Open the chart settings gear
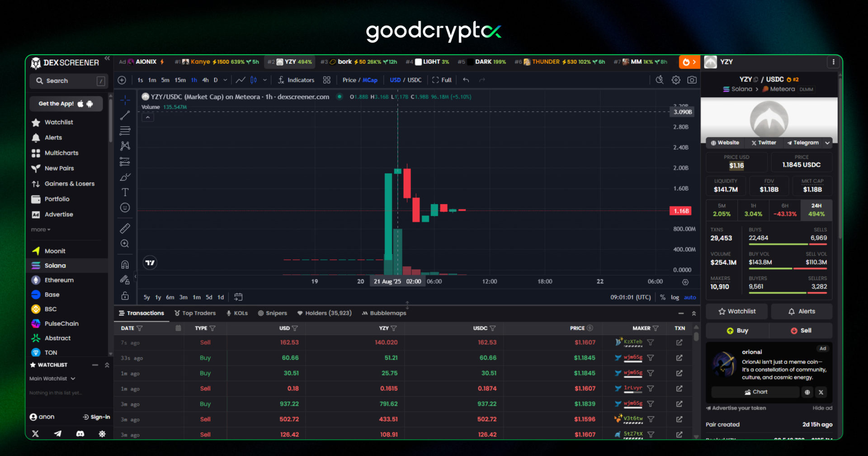Image resolution: width=868 pixels, height=456 pixels. (676, 80)
